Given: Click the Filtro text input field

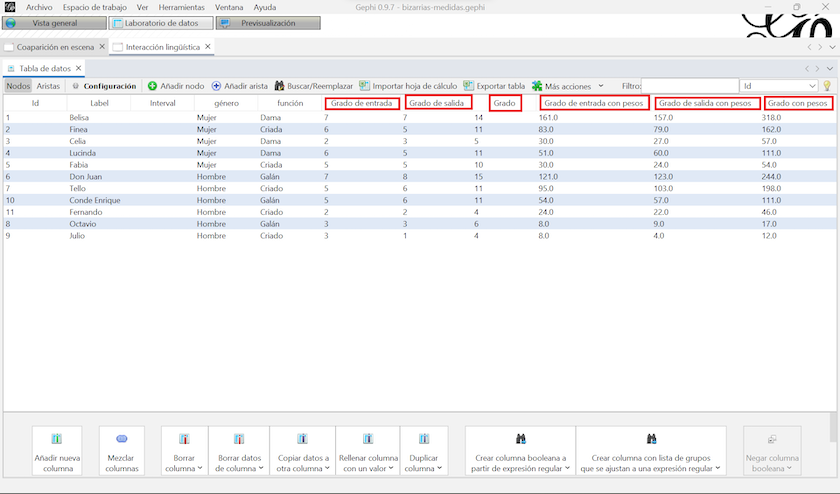Looking at the screenshot, I should point(689,86).
